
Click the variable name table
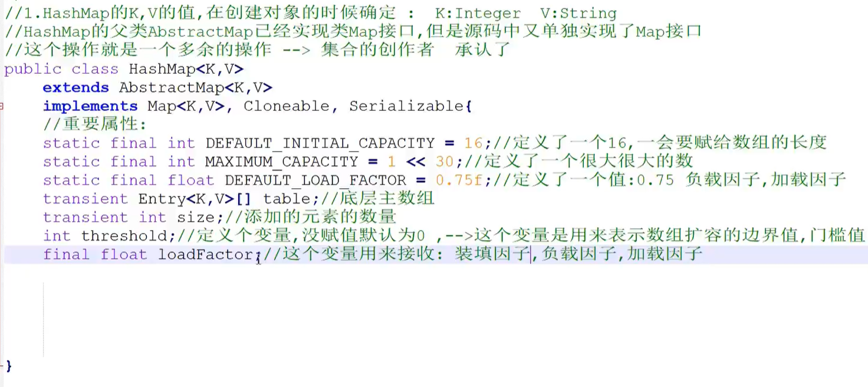coord(287,199)
